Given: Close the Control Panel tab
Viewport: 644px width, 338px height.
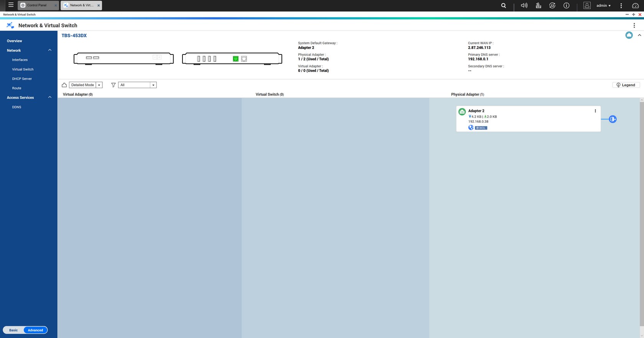Looking at the screenshot, I should (x=56, y=5).
